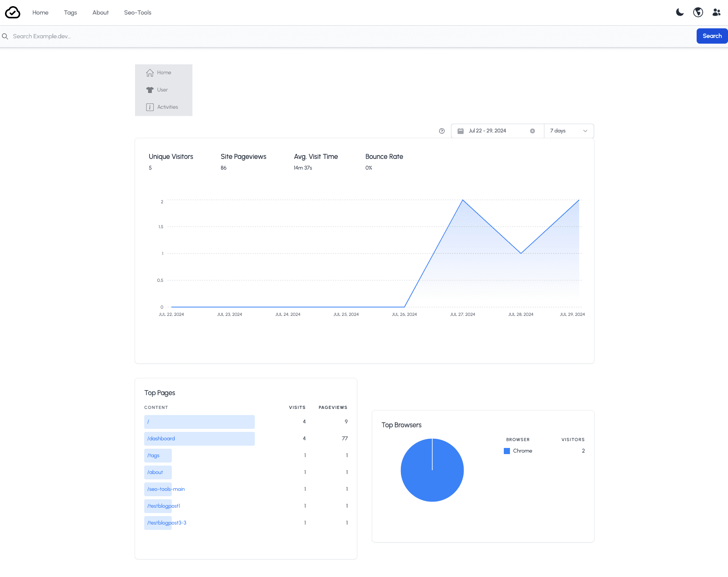Open the /dashboard page link
The height and width of the screenshot is (577, 728).
tap(161, 439)
